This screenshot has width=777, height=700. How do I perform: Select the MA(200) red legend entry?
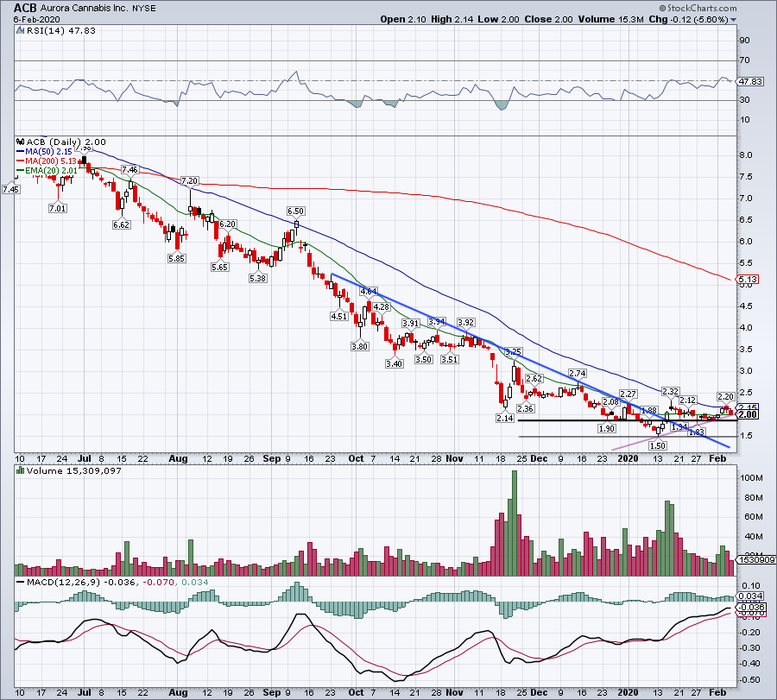click(x=47, y=161)
